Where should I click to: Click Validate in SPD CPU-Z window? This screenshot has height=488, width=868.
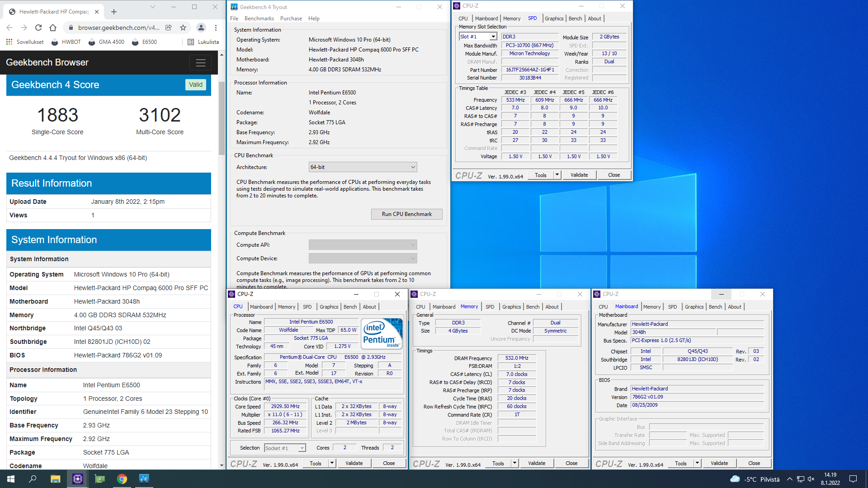coord(579,175)
